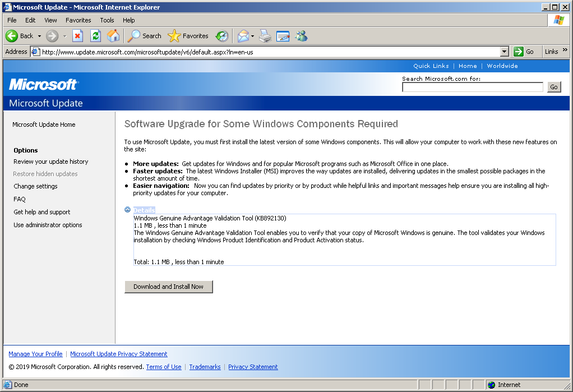The image size is (573, 392).
Task: Click the address bar URL field
Action: [x=270, y=52]
